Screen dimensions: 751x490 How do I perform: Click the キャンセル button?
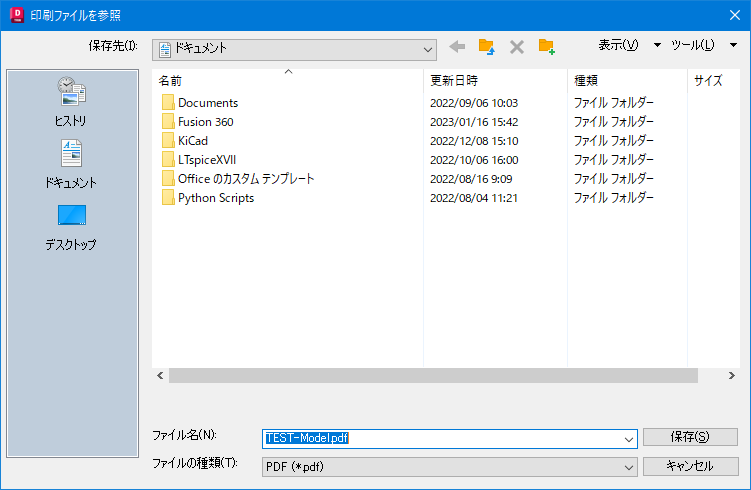[690, 466]
